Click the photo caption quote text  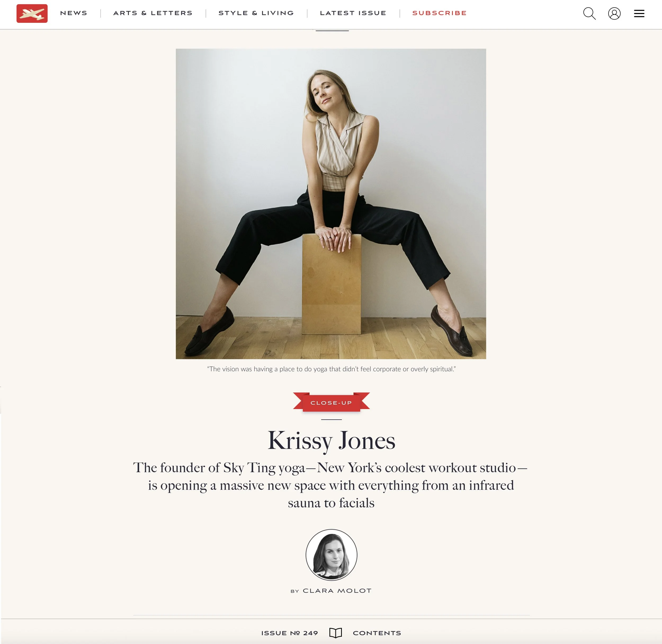pos(331,369)
